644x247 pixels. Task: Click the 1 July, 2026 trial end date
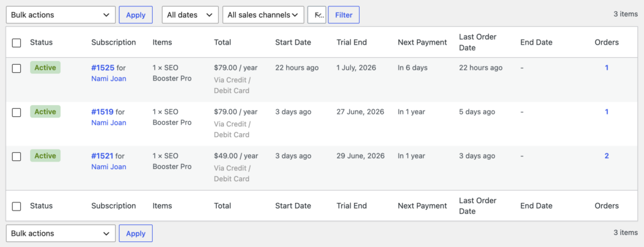tap(357, 68)
